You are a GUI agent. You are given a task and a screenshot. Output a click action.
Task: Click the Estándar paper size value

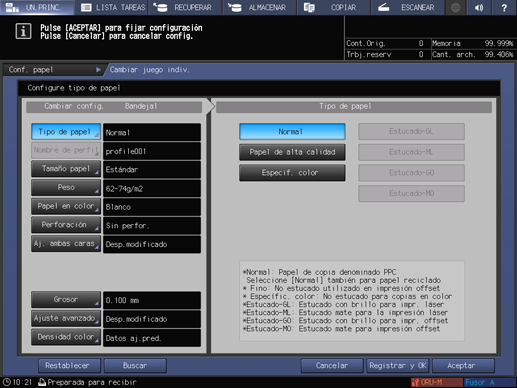tap(152, 170)
